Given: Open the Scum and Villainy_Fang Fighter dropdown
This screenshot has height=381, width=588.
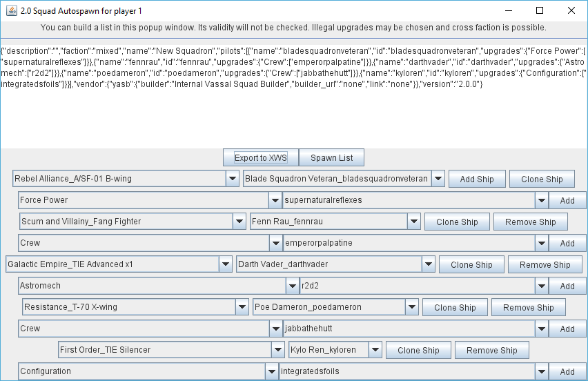Looking at the screenshot, I should click(x=133, y=222).
